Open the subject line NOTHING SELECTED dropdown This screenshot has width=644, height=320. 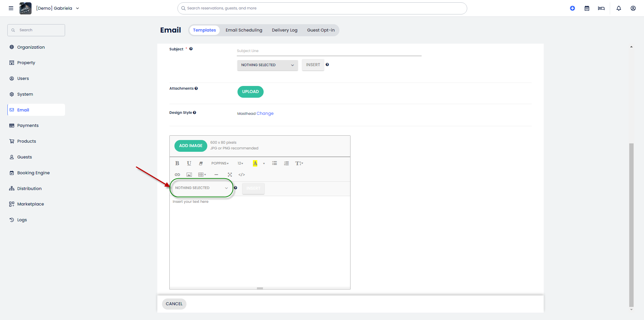click(267, 65)
